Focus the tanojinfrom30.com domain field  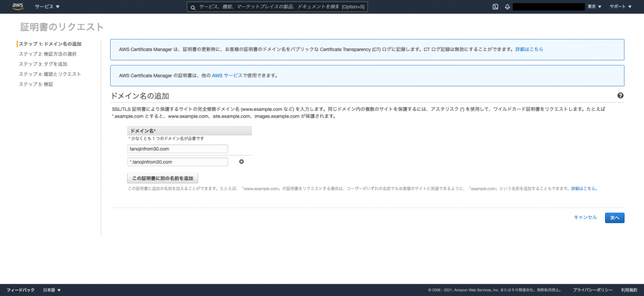177,149
